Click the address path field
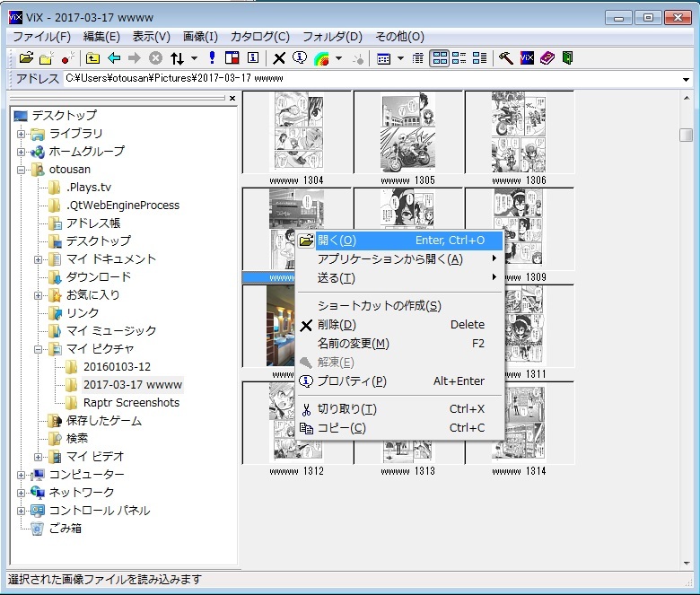The height and width of the screenshot is (595, 700). 372,79
